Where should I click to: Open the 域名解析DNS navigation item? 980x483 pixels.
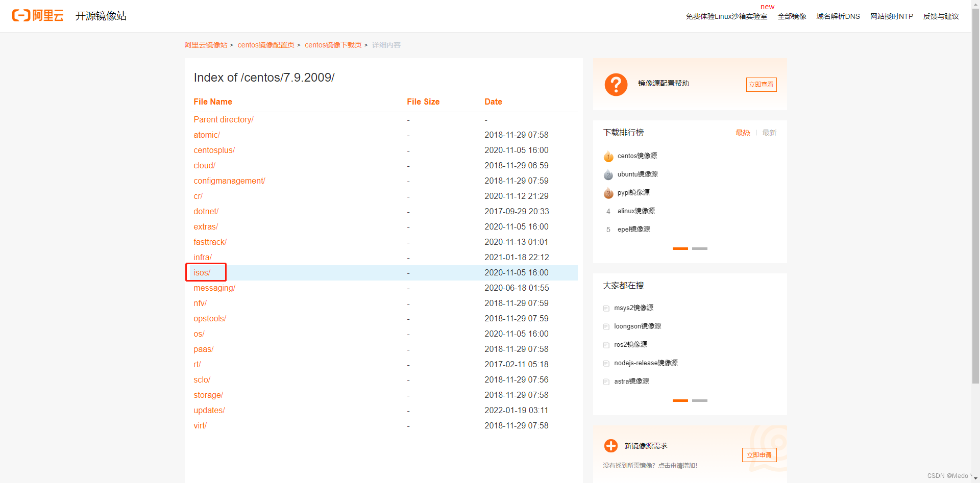coord(838,16)
